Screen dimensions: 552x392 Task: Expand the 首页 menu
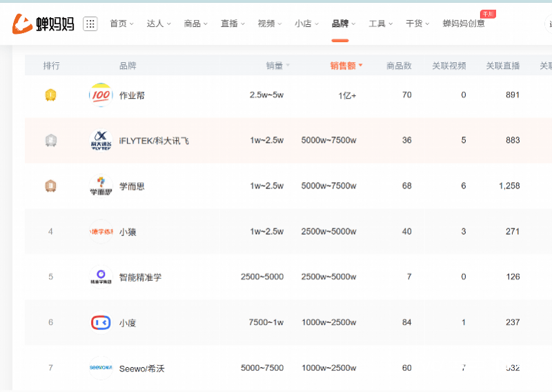coord(122,23)
